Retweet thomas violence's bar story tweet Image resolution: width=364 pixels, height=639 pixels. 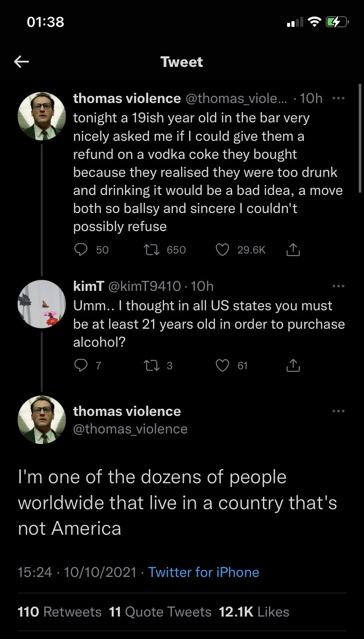point(151,250)
